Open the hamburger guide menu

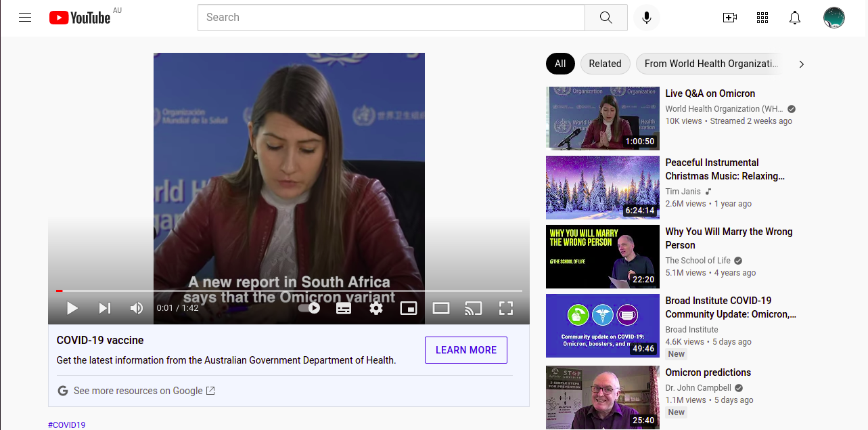coord(25,18)
